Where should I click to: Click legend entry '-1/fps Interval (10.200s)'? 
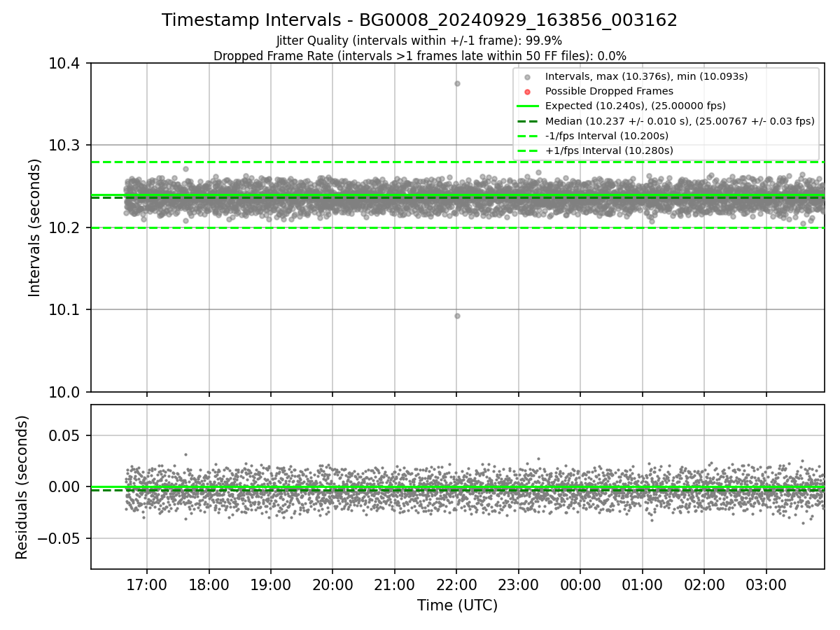[x=607, y=136]
